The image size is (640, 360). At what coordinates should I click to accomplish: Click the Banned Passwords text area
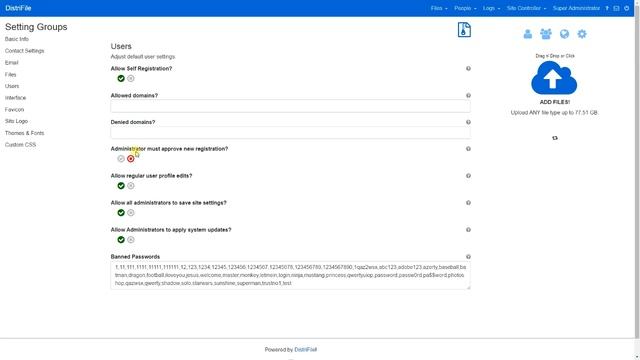[290, 276]
